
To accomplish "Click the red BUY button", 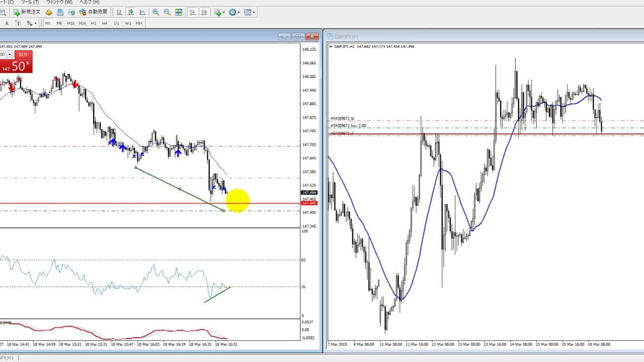I will tap(23, 54).
